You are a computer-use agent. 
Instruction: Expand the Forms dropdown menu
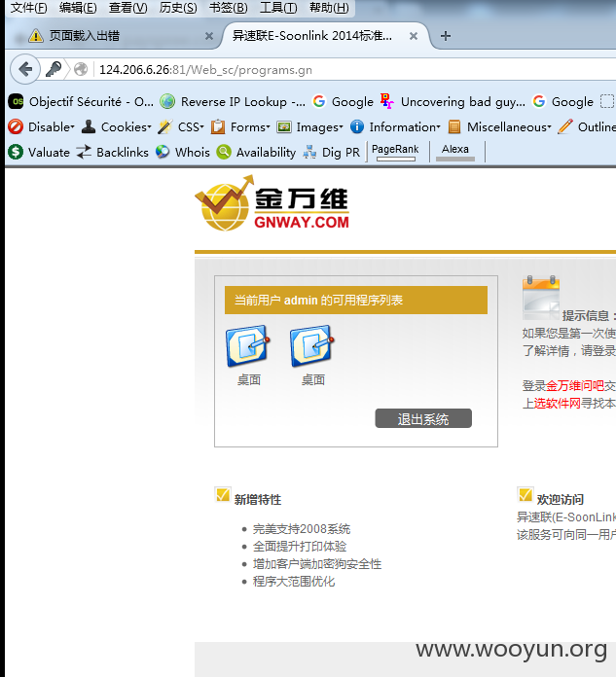[240, 126]
